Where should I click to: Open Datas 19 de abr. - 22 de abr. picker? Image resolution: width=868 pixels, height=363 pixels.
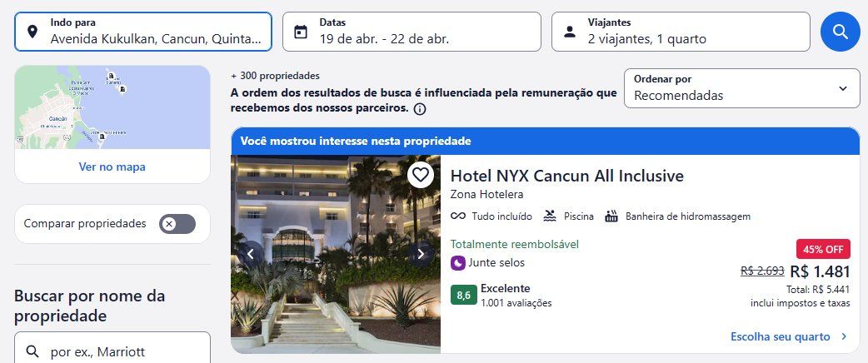click(412, 32)
